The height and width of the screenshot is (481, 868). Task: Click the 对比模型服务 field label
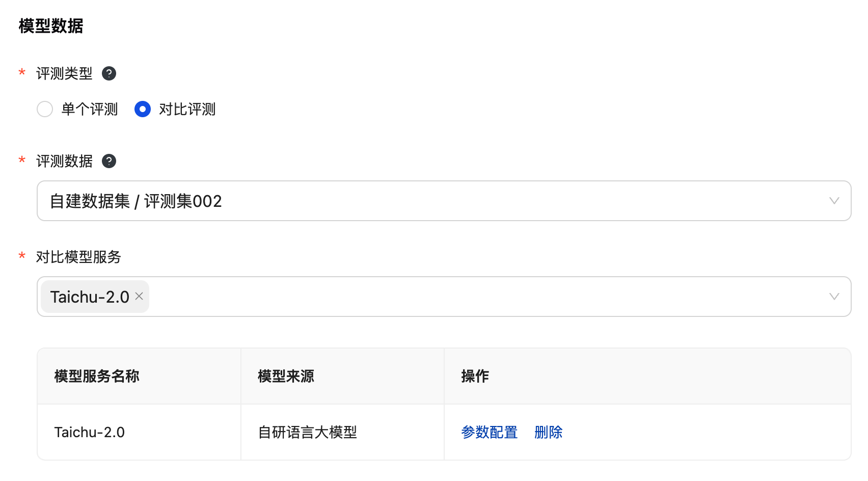point(78,257)
